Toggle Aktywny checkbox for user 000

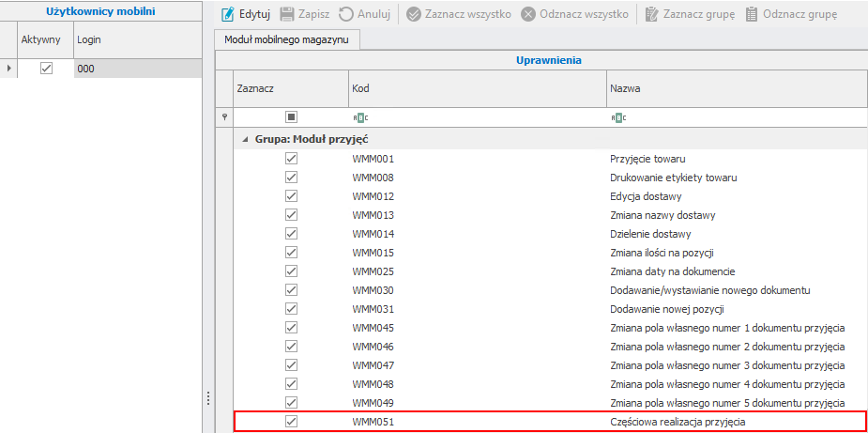[46, 69]
